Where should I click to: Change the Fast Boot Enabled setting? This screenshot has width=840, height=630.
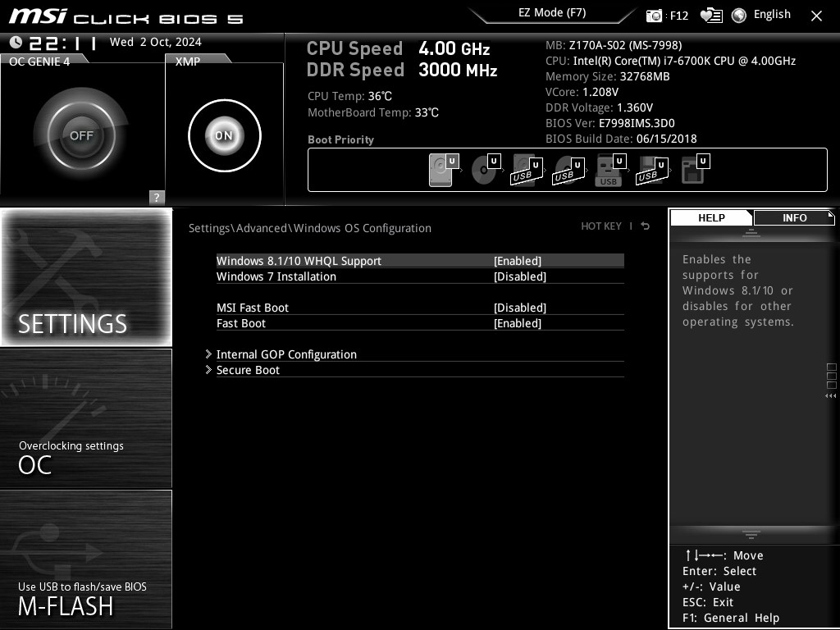[x=420, y=323]
